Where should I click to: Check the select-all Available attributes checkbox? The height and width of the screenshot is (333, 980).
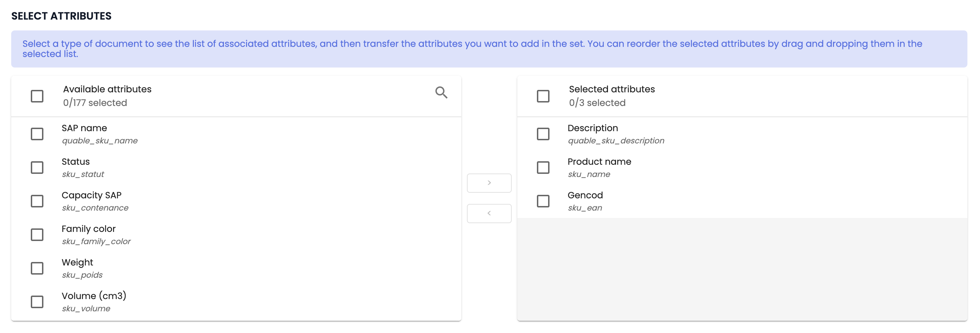click(x=37, y=96)
